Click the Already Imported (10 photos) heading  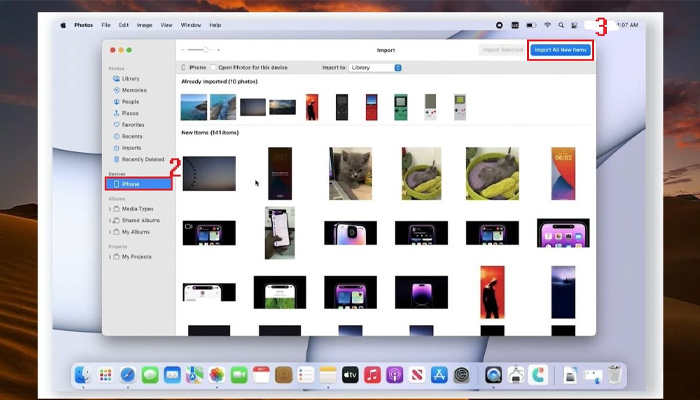[219, 82]
